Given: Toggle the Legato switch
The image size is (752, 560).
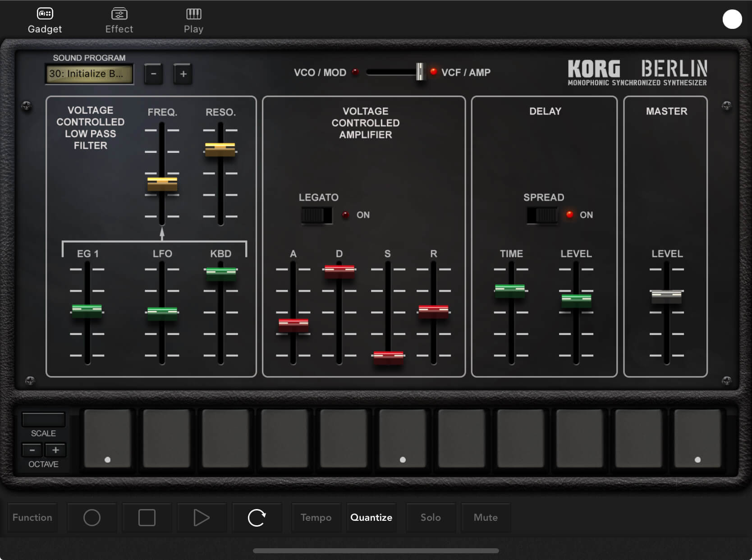Looking at the screenshot, I should coord(317,215).
